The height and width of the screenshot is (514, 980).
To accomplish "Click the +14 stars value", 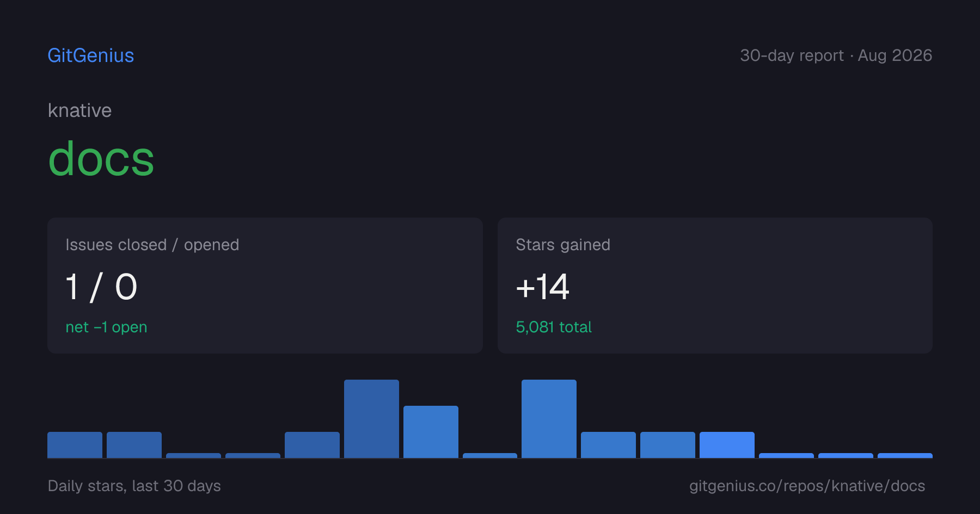I will tap(542, 287).
